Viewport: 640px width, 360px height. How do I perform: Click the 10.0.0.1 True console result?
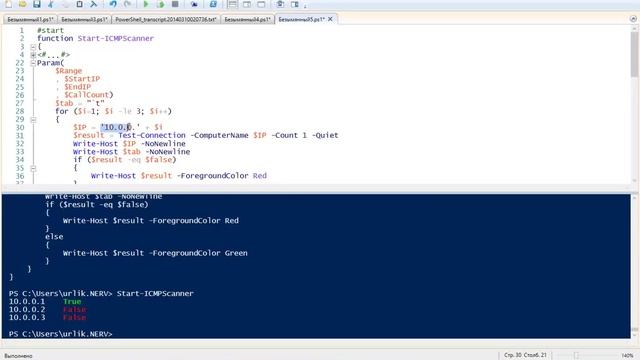(x=45, y=302)
